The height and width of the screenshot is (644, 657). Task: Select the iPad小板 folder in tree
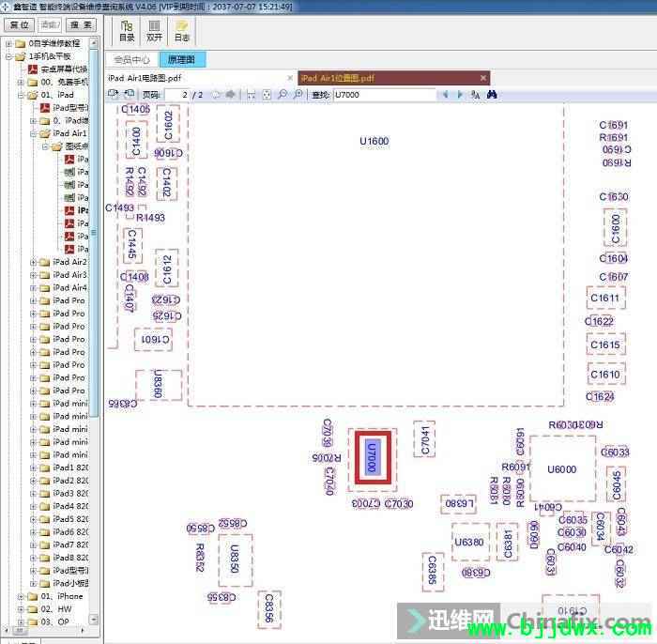(x=70, y=583)
